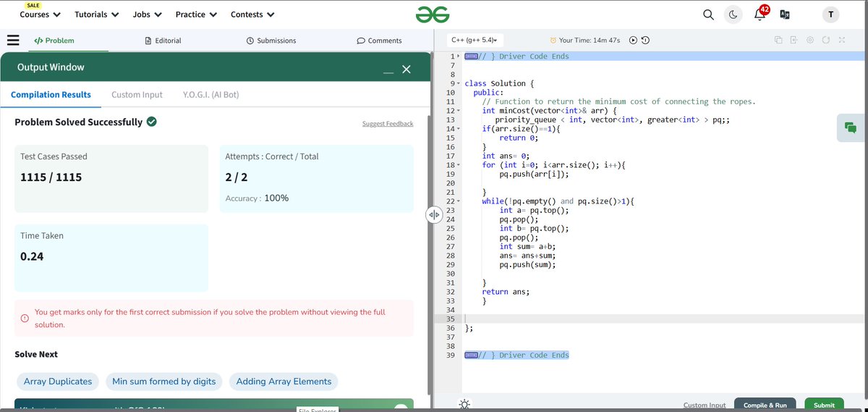Click Custom Input link below editor
This screenshot has width=868, height=412.
(705, 405)
